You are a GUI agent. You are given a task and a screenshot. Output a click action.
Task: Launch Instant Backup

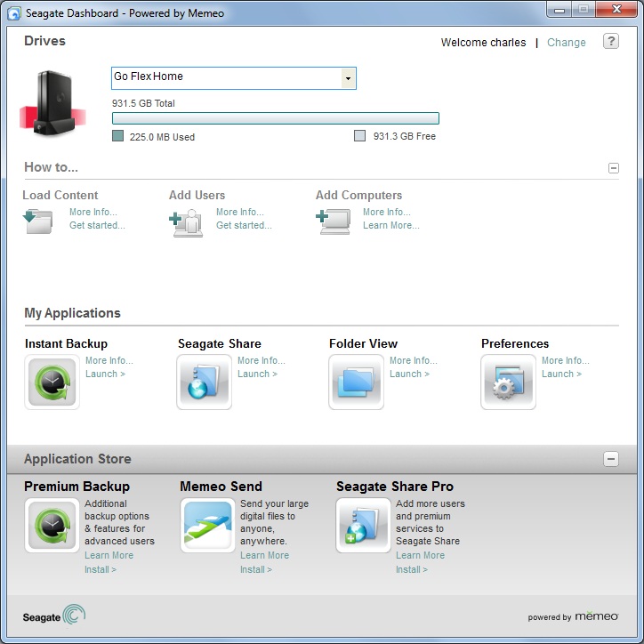(106, 374)
